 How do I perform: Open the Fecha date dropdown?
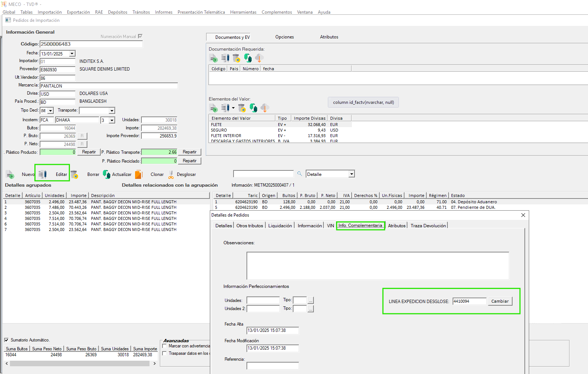pyautogui.click(x=72, y=54)
